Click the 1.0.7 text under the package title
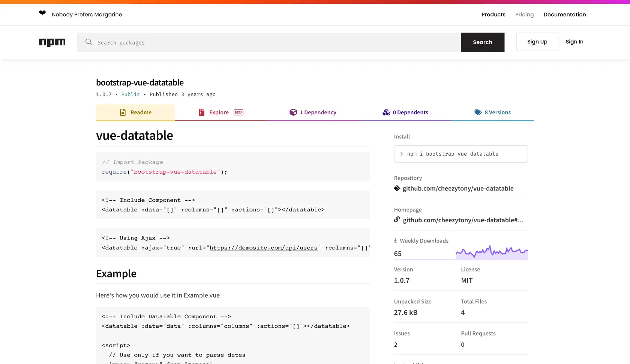Image resolution: width=630 pixels, height=364 pixels. (x=104, y=94)
